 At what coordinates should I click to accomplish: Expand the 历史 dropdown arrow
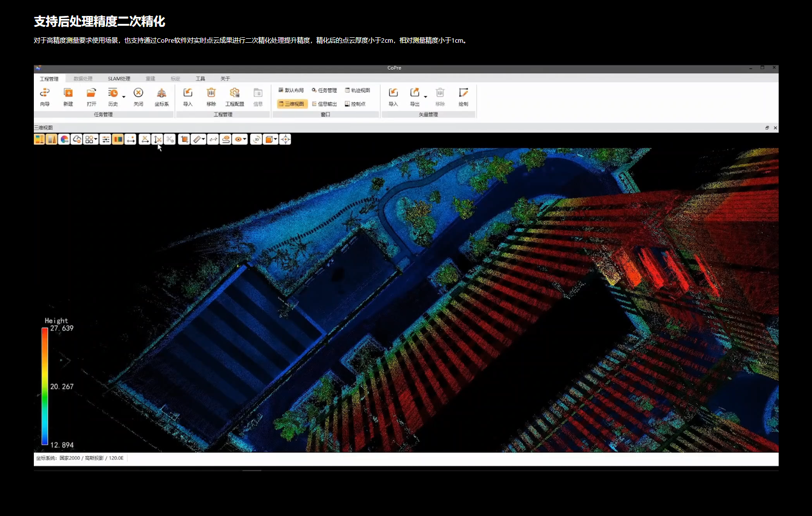(x=124, y=96)
